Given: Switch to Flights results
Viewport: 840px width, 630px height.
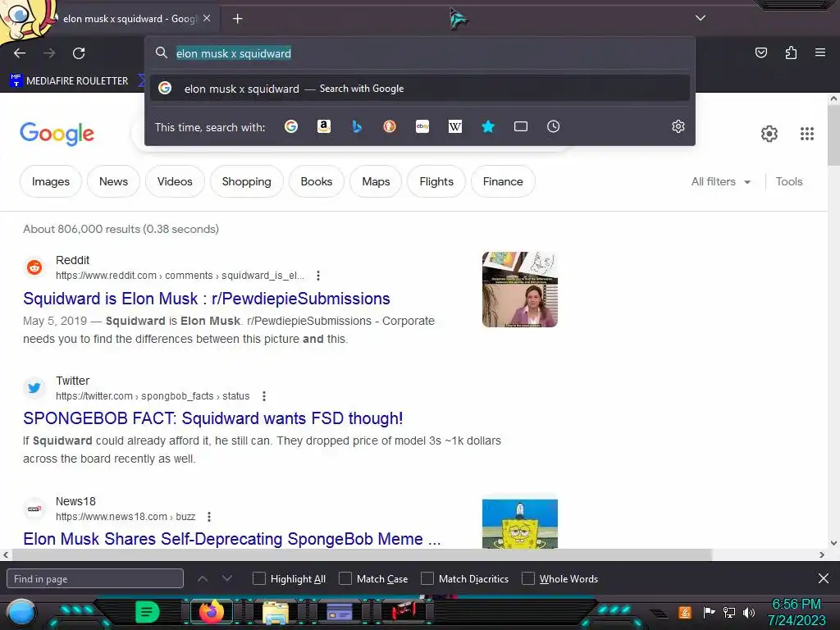Looking at the screenshot, I should (436, 181).
